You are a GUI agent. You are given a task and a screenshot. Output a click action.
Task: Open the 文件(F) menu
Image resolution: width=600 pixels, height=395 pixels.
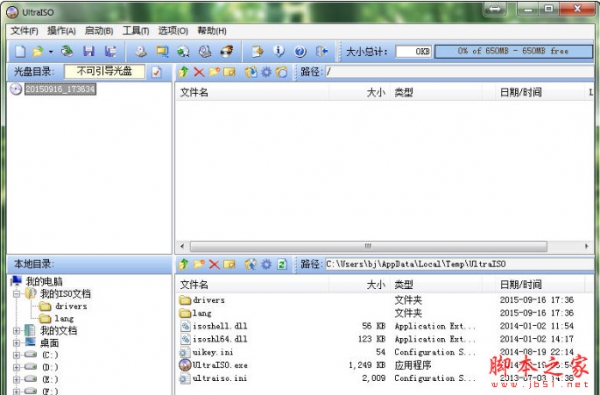pos(24,31)
